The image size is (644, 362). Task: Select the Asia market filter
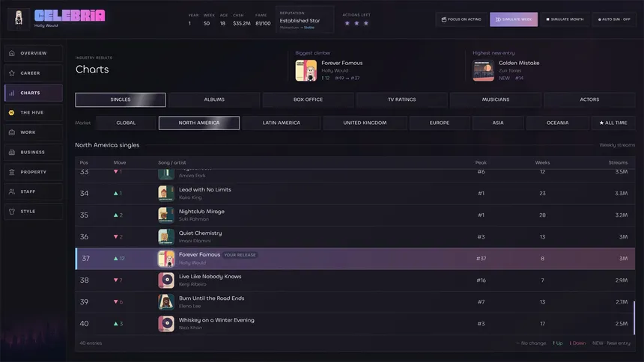point(498,123)
